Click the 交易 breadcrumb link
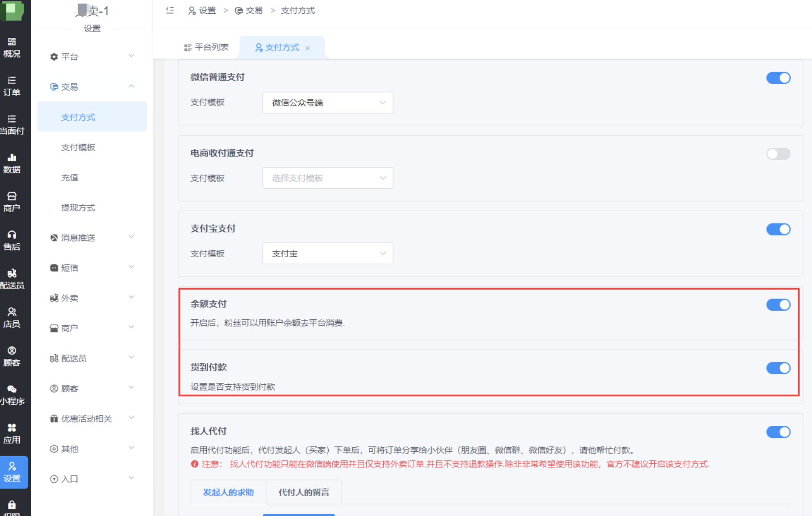The image size is (812, 516). (x=249, y=11)
